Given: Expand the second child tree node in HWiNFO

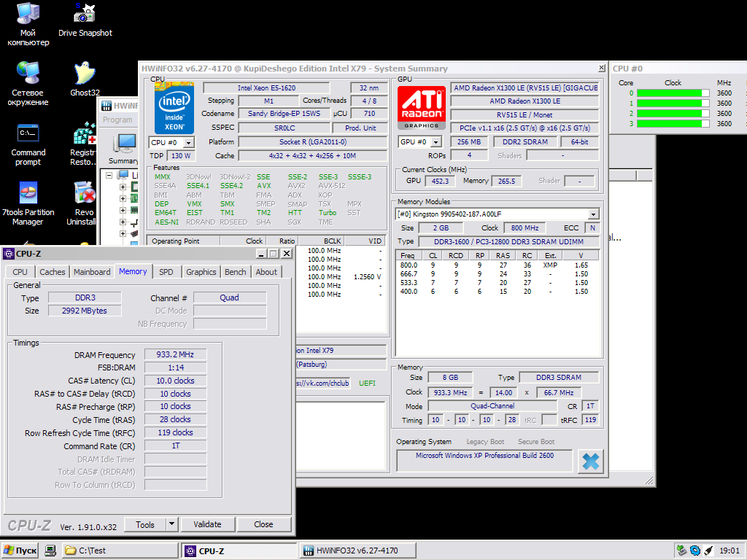Looking at the screenshot, I should 123,198.
